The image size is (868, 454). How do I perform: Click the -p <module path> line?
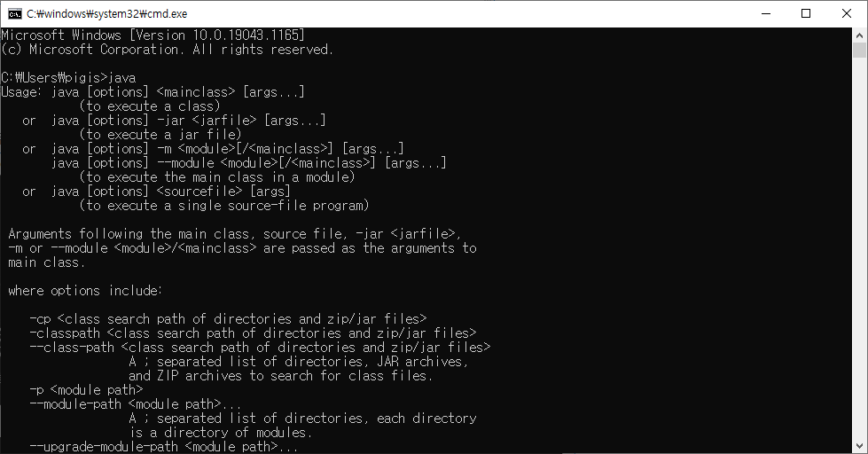coord(86,390)
